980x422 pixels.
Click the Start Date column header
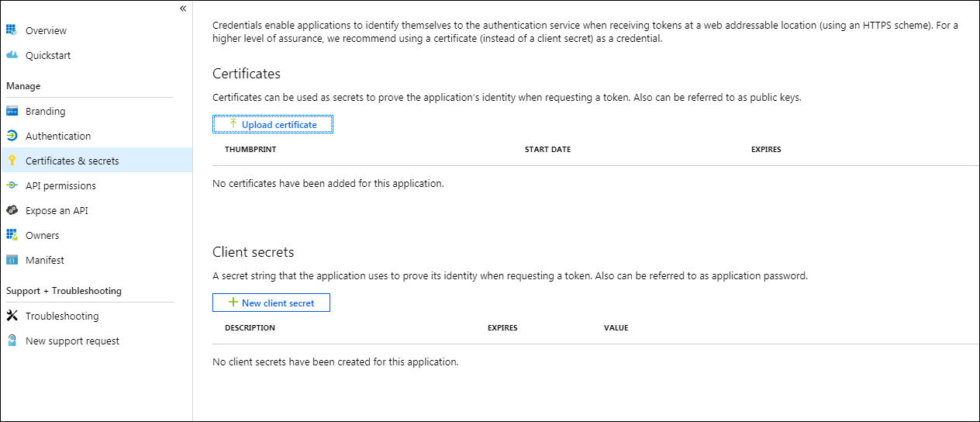pos(547,149)
